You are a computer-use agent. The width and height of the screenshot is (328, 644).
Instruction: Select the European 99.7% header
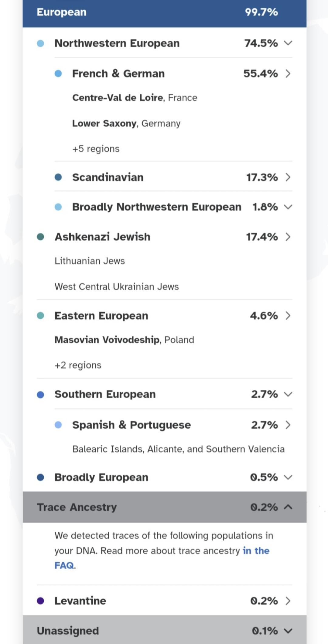coord(164,12)
